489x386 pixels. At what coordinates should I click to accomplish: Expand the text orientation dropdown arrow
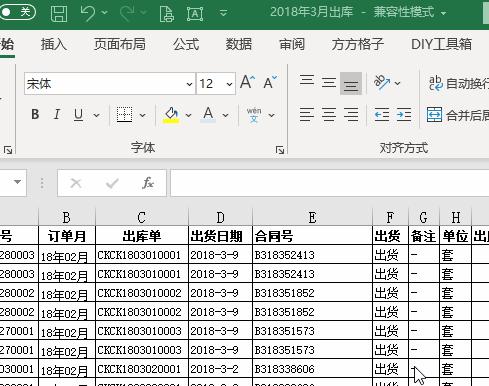click(397, 83)
